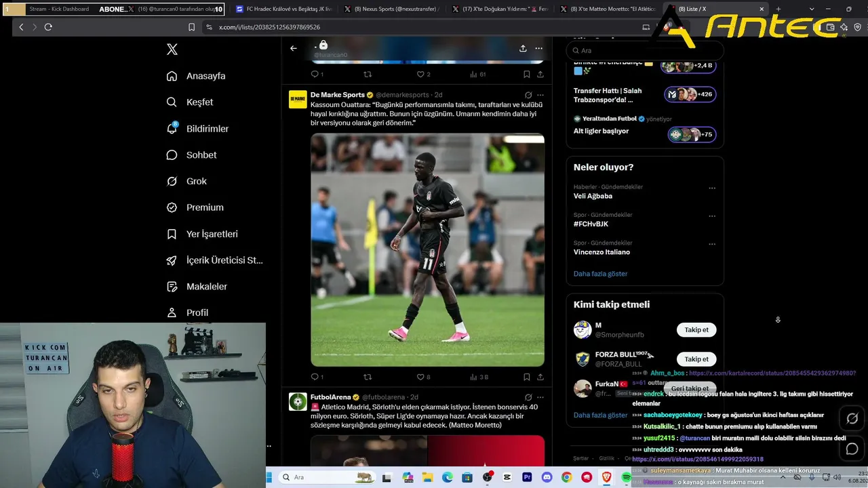868x488 pixels.
Task: Reply to the De Marke Sports tweet
Action: tap(317, 377)
